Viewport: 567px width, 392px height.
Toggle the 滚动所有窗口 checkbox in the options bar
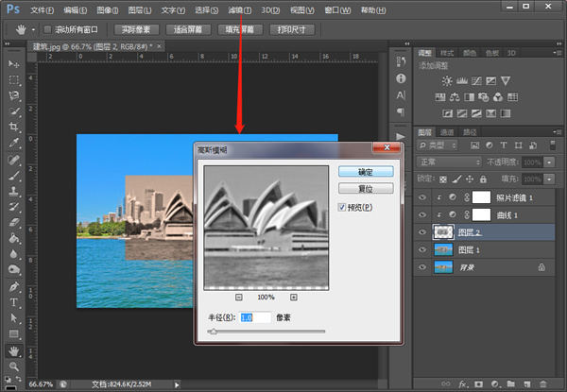pyautogui.click(x=47, y=29)
